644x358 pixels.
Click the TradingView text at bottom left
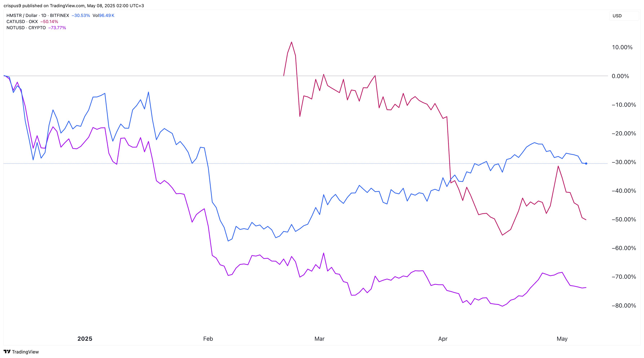pyautogui.click(x=25, y=352)
